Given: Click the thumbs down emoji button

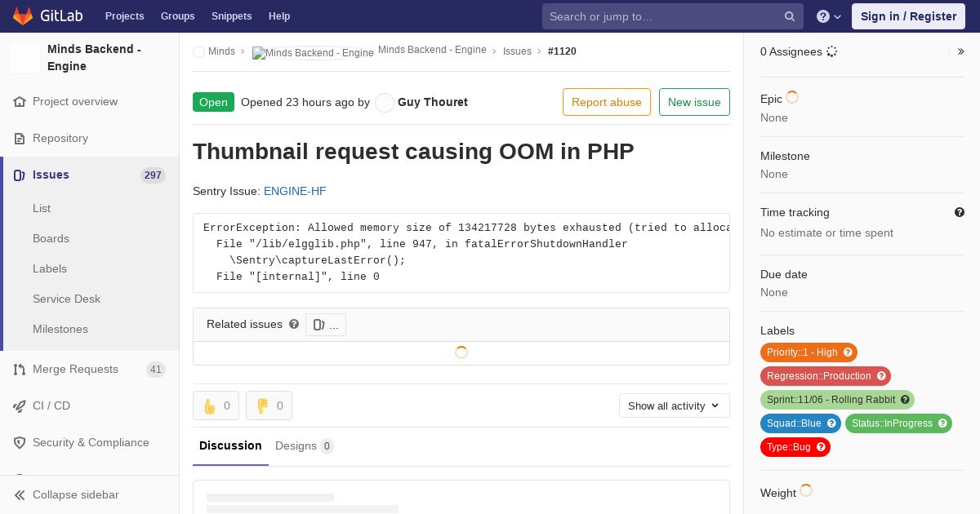Looking at the screenshot, I should (269, 405).
